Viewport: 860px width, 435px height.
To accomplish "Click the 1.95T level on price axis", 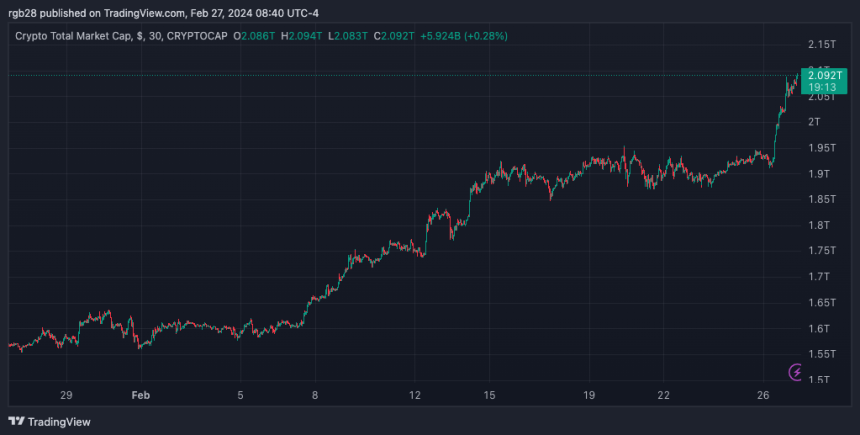I will (821, 148).
